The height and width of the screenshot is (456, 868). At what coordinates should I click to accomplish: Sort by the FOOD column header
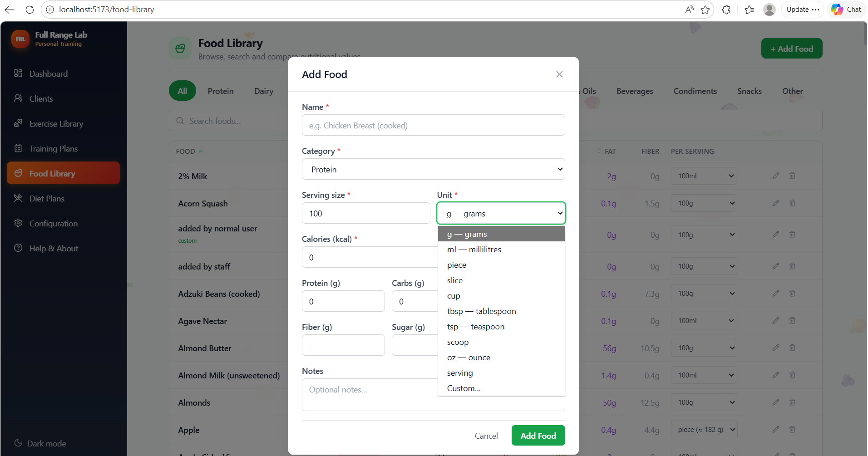189,151
